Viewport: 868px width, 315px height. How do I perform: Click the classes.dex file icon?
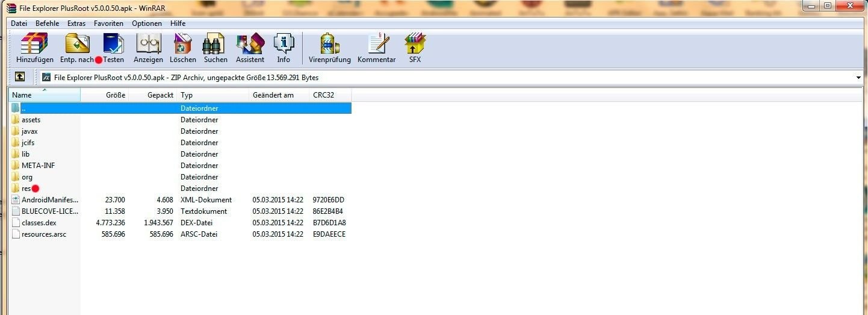(x=16, y=223)
